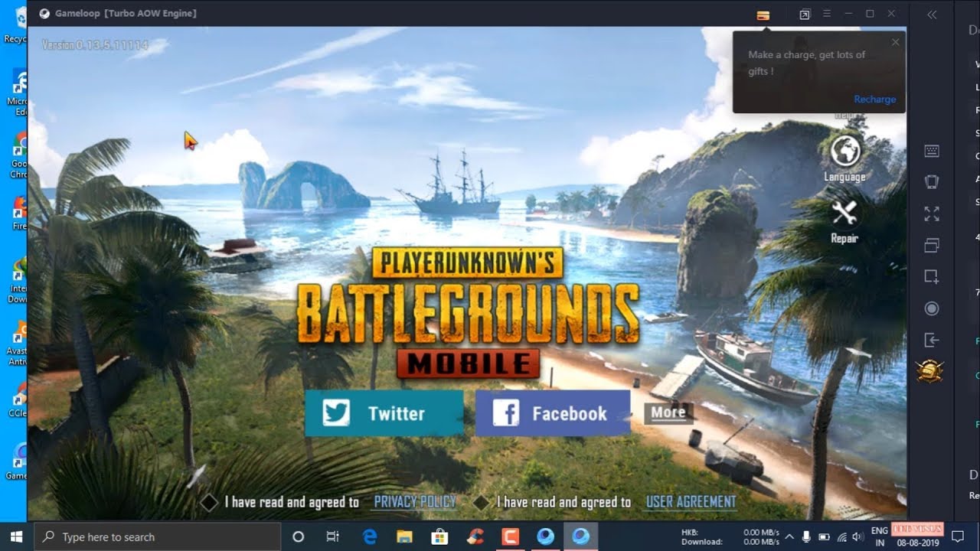Click the exit arrow icon in sidebar
980x551 pixels.
coord(932,340)
